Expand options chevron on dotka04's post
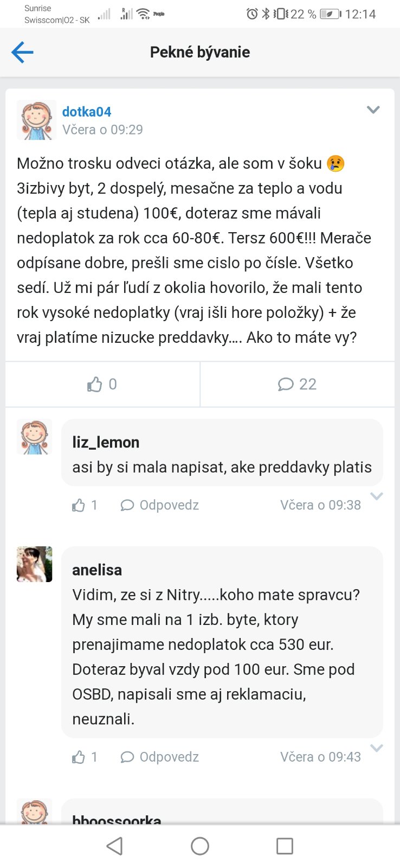The width and height of the screenshot is (400, 868). click(x=373, y=110)
